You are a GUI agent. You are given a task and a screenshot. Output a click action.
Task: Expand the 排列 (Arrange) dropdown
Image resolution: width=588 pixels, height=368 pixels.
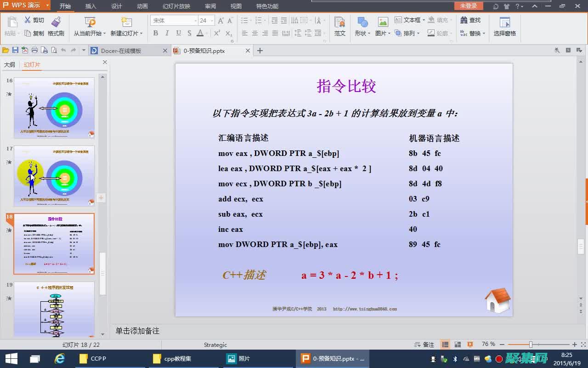[409, 33]
